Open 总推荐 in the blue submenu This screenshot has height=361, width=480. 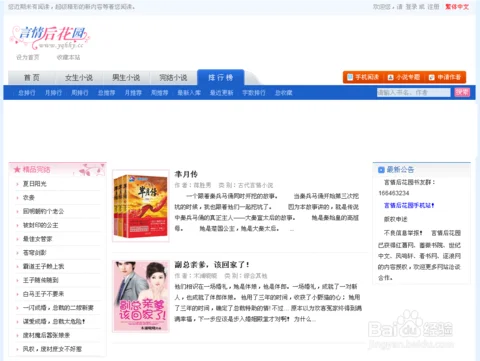point(106,93)
